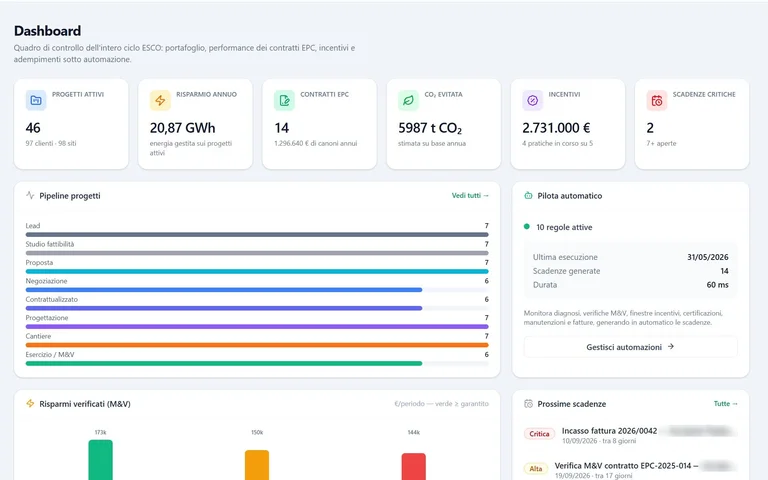Click the Durata value 60 ms
The width and height of the screenshot is (768, 480).
[717, 285]
